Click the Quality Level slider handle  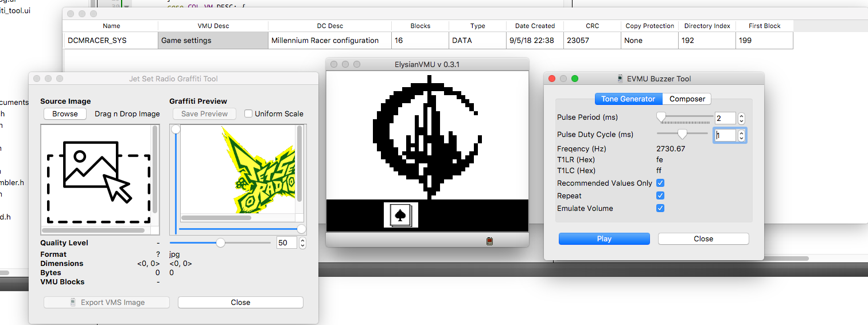[220, 242]
